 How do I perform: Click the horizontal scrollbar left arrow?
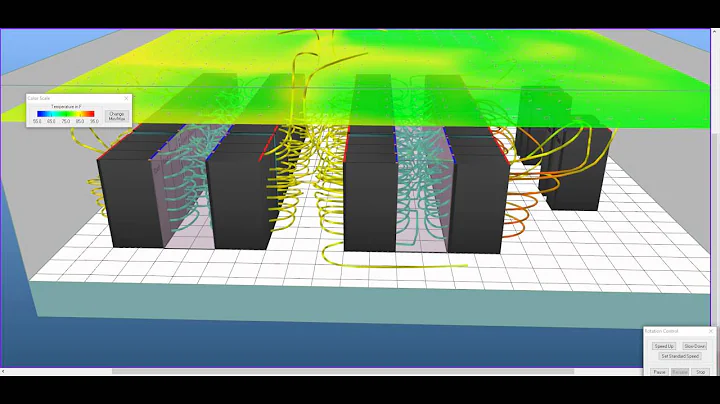pyautogui.click(x=3, y=371)
